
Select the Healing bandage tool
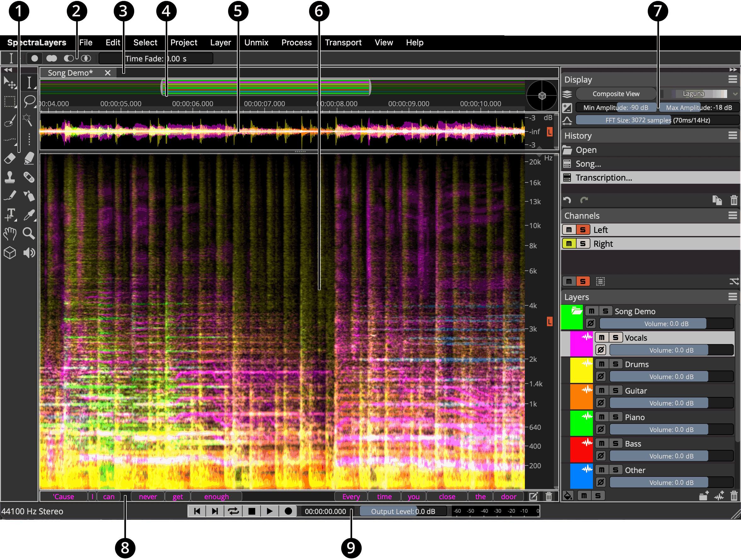point(29,177)
